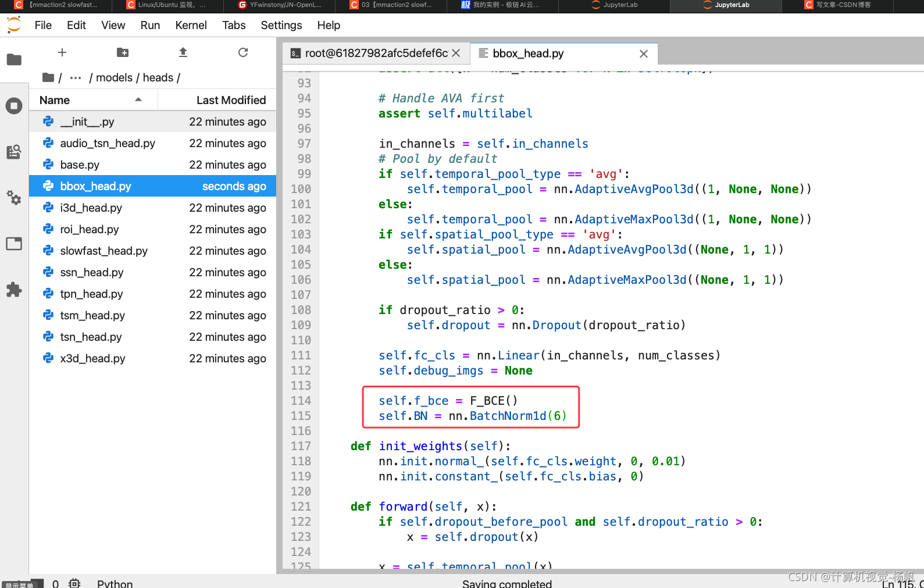The height and width of the screenshot is (588, 924).
Task: Place cursor on line 114 self.f_bce code
Action: tap(448, 401)
